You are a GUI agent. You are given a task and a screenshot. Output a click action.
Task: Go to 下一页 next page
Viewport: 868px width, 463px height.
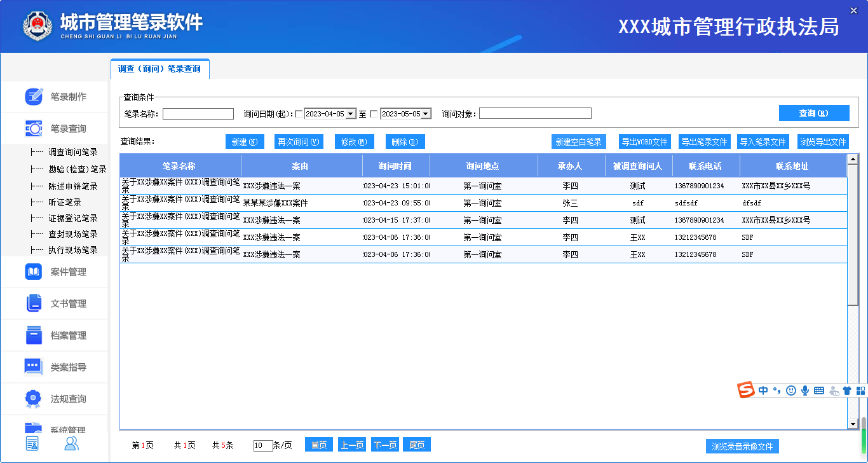[384, 445]
